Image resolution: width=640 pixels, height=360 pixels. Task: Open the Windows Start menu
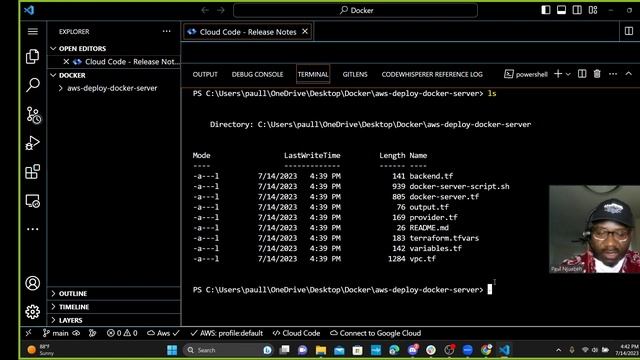(172, 350)
